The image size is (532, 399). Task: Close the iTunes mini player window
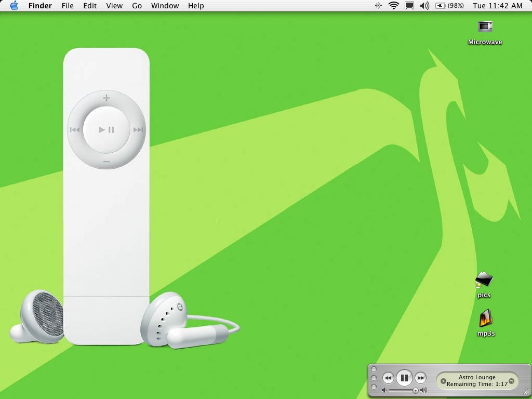click(x=374, y=369)
